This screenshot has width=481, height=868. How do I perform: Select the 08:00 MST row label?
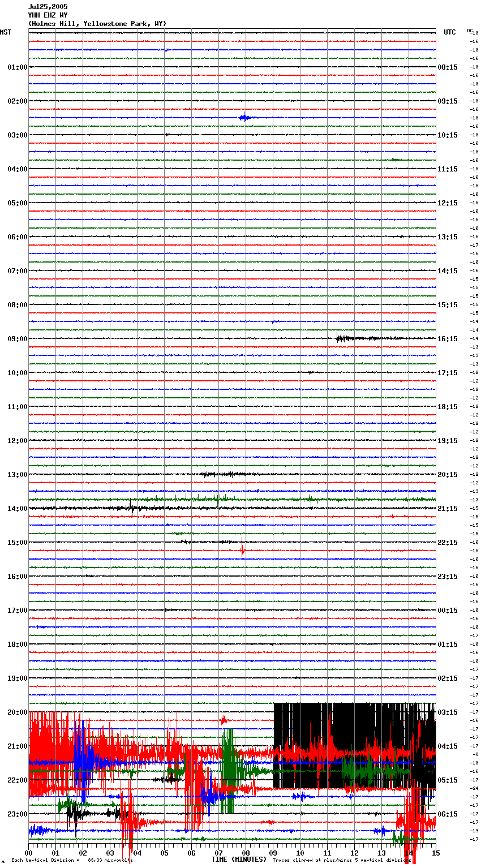[x=17, y=305]
